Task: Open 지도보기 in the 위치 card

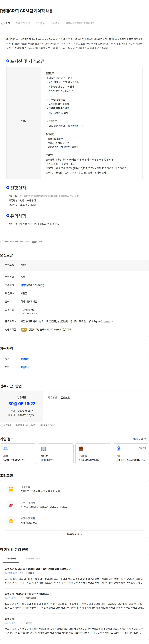Action: tap(142, 448)
